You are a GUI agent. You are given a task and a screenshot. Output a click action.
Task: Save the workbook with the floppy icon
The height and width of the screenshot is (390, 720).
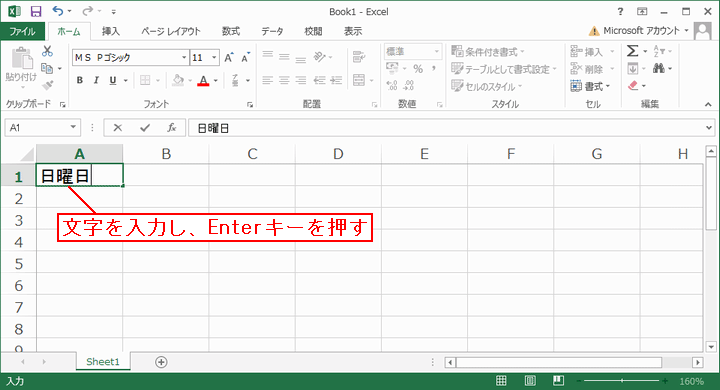point(36,11)
